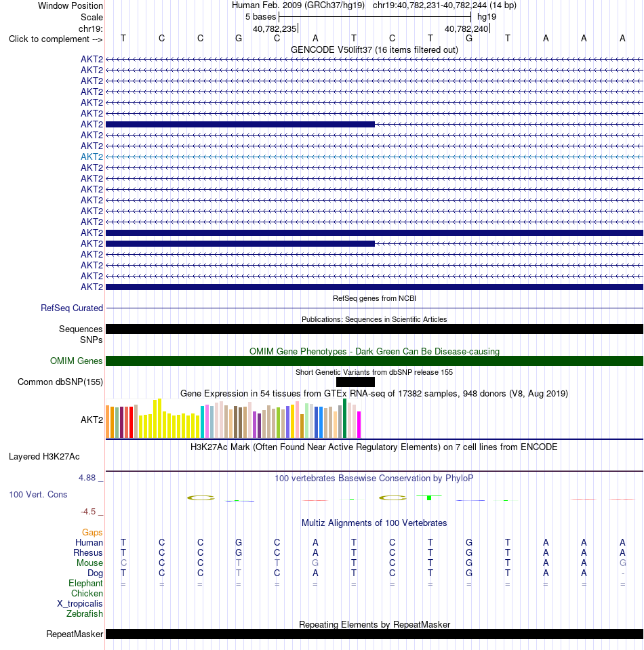Select the 'X_tropicalis' alignment row label
Viewport: 644px width, 650px height.
click(79, 604)
